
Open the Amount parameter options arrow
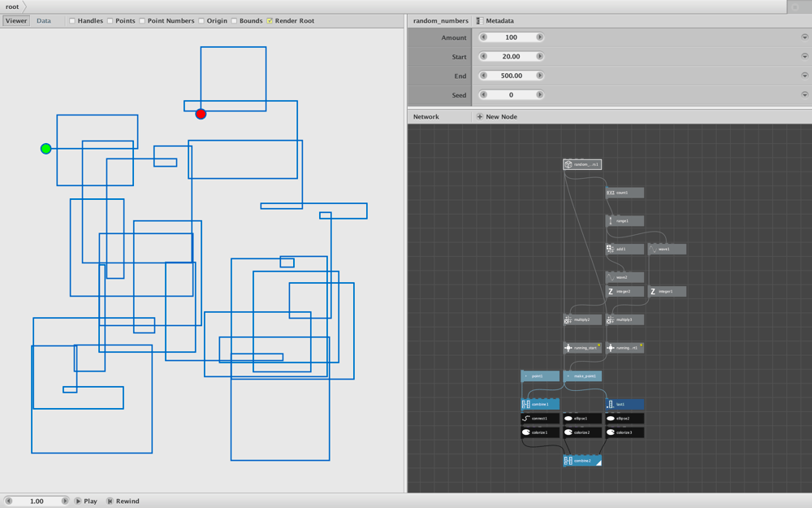tap(805, 37)
